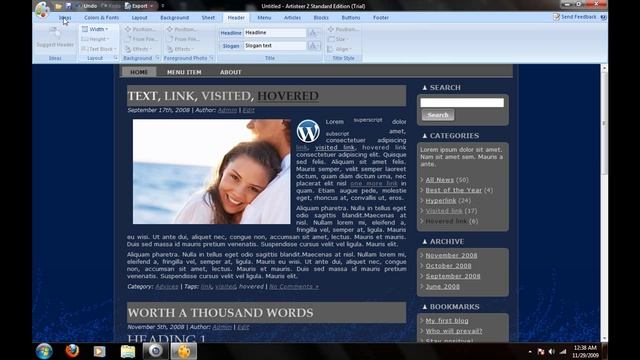This screenshot has height=360, width=640.
Task: Click the Admin author link of first post
Action: [227, 110]
